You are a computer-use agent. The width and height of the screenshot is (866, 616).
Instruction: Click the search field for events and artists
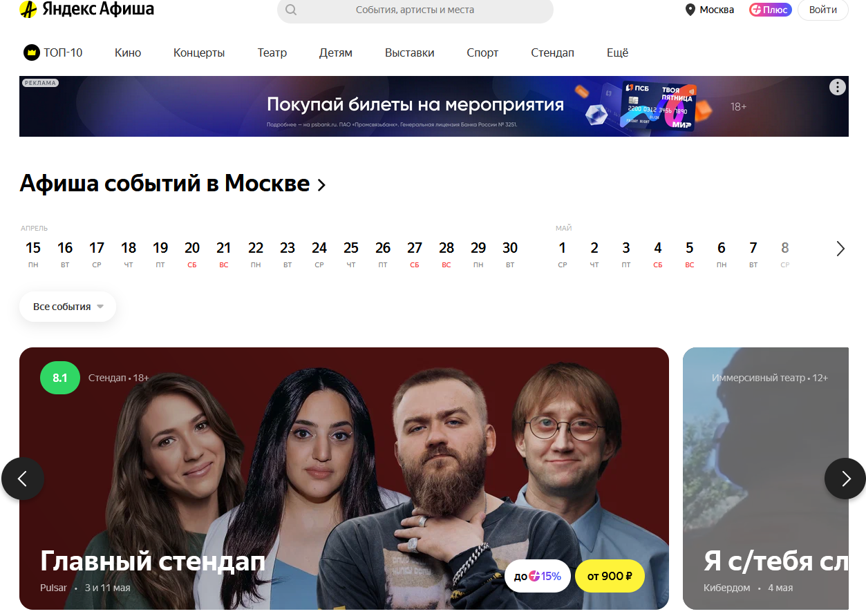point(415,10)
